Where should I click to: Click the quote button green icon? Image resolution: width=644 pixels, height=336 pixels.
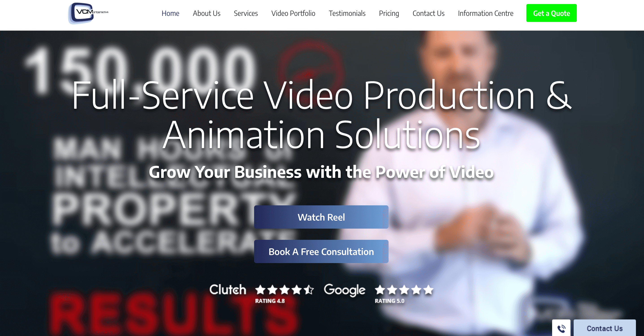(552, 13)
